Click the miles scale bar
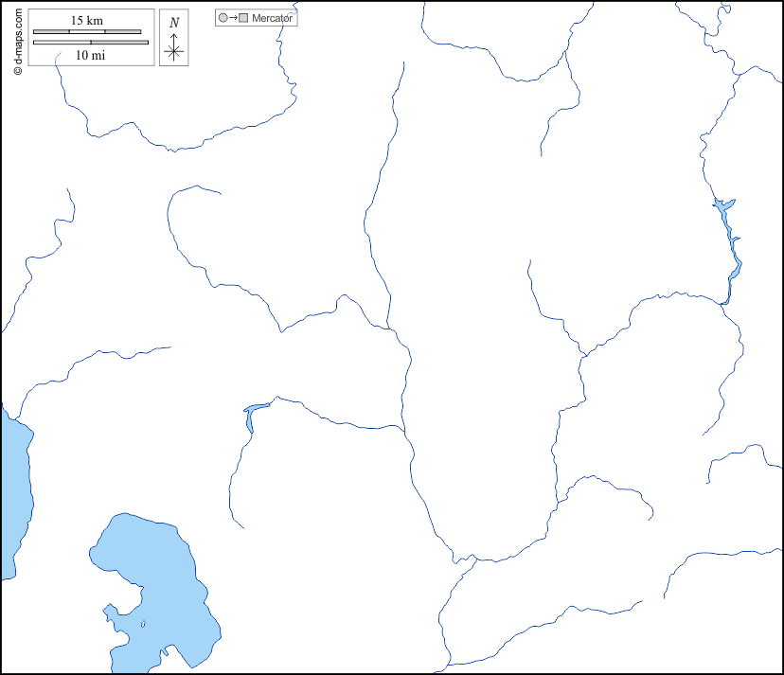The width and height of the screenshot is (784, 675). 91,43
